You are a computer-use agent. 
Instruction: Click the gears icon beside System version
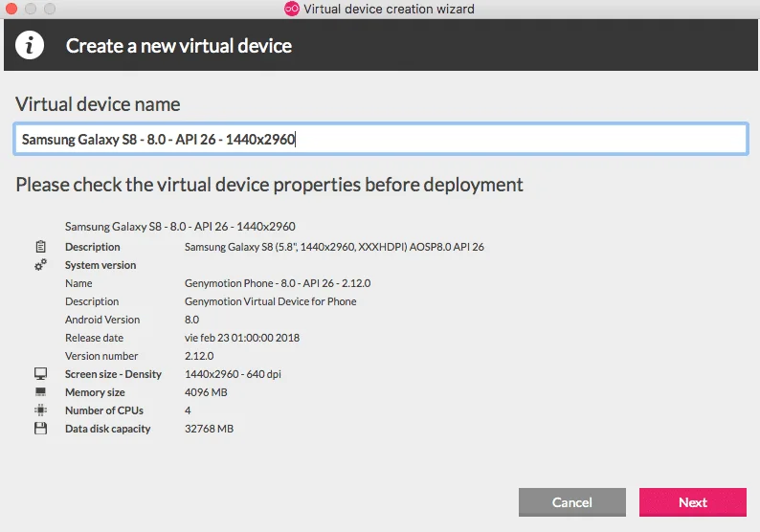click(x=41, y=264)
